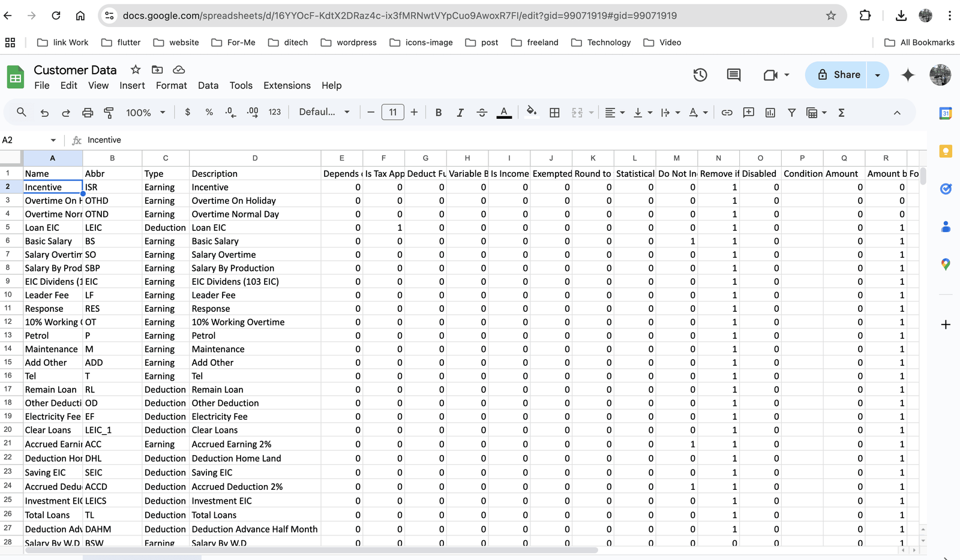The image size is (960, 560).
Task: Insert a chart from toolbar
Action: pos(770,113)
